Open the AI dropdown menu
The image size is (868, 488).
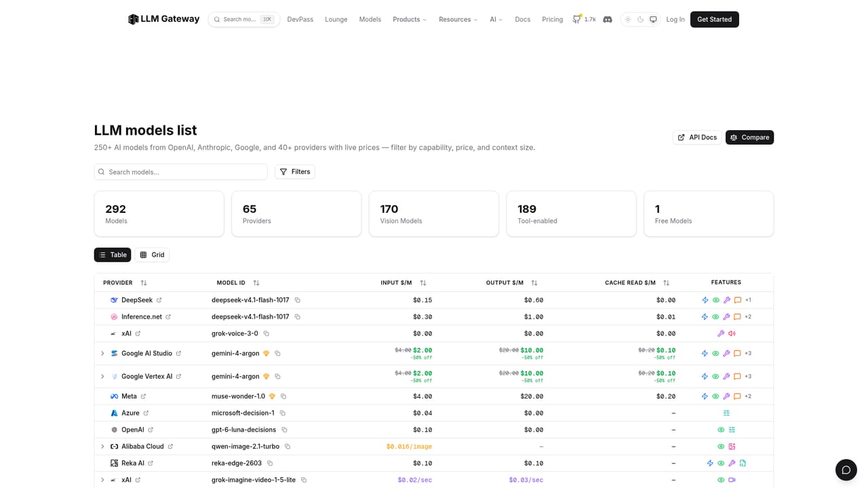coord(496,20)
